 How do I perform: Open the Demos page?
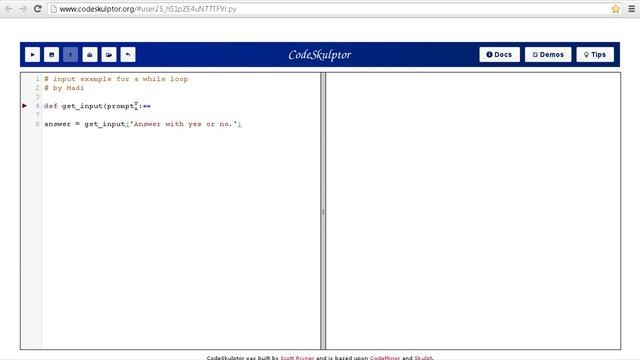pos(548,55)
